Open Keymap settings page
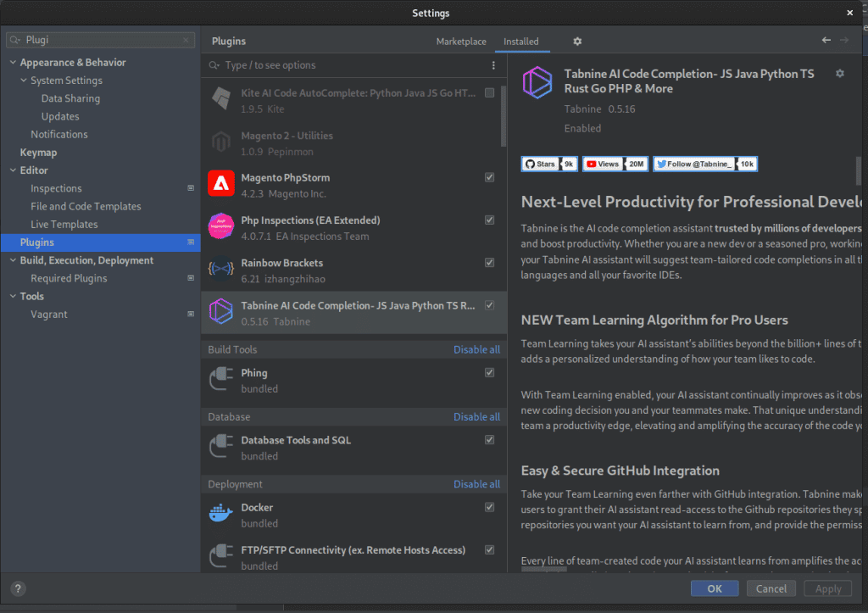The width and height of the screenshot is (868, 613). [38, 153]
